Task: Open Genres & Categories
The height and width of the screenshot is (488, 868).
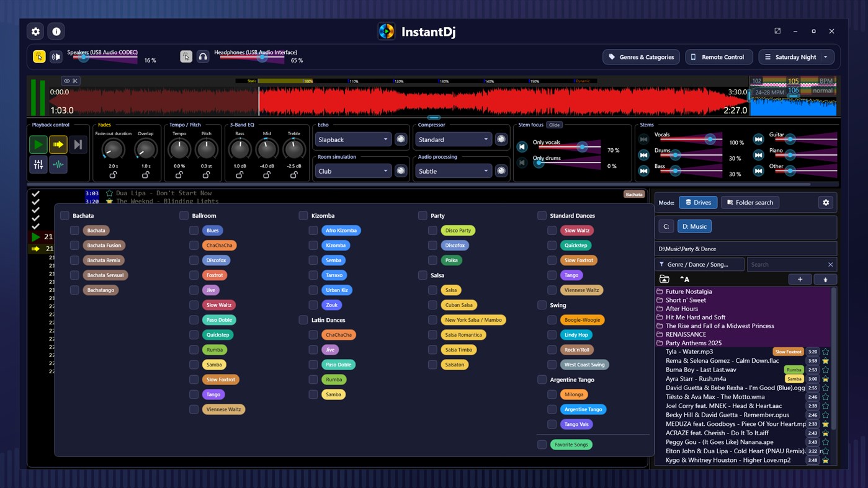Action: pyautogui.click(x=641, y=57)
